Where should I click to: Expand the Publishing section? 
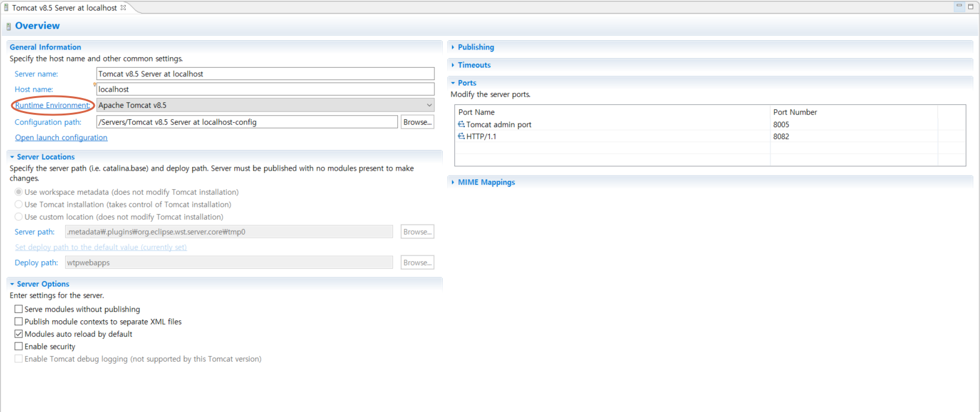click(x=453, y=47)
